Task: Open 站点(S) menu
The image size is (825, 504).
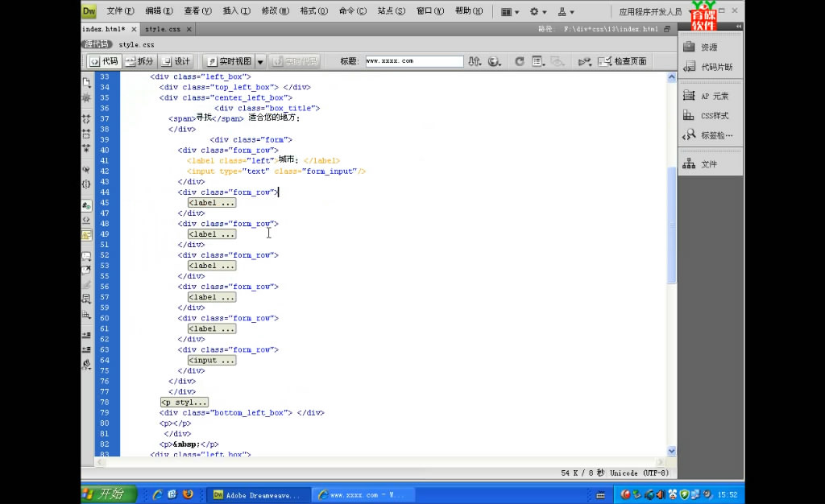Action: tap(392, 11)
